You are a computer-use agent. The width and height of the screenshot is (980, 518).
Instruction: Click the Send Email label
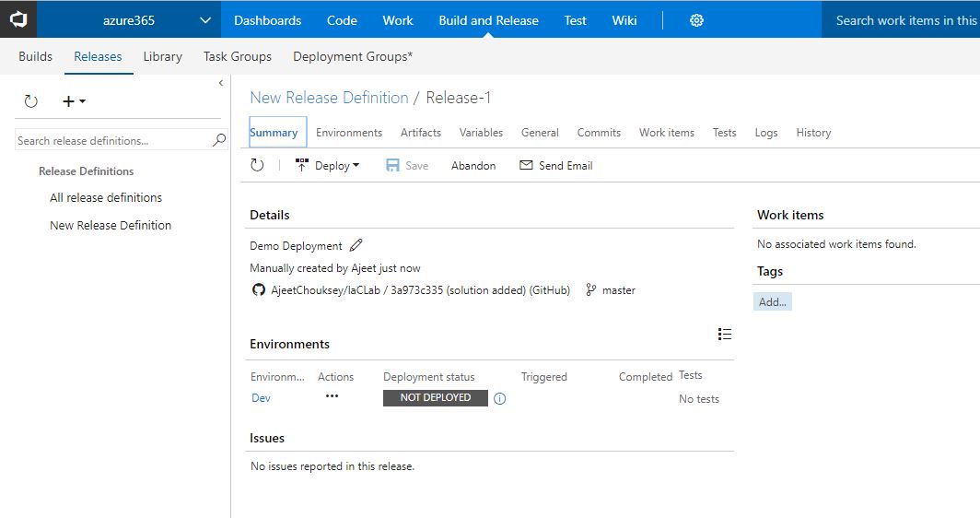566,166
